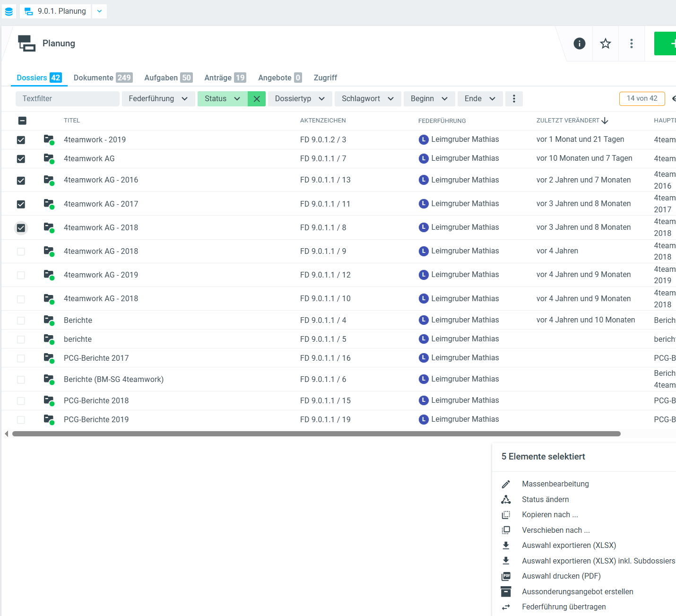Open the Aufgaben tab
This screenshot has height=616, width=676.
click(168, 78)
